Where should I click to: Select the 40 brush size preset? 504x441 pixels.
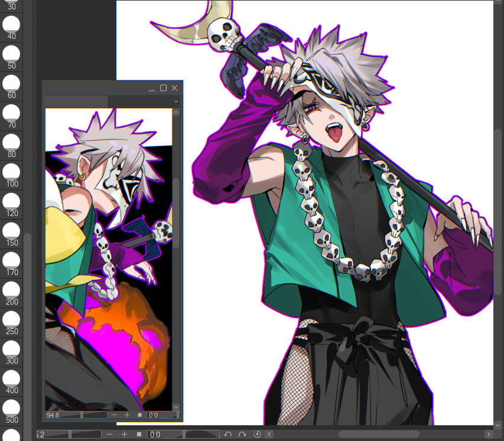pyautogui.click(x=11, y=27)
